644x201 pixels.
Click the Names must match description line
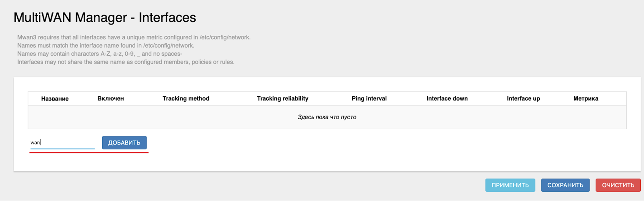(x=106, y=45)
